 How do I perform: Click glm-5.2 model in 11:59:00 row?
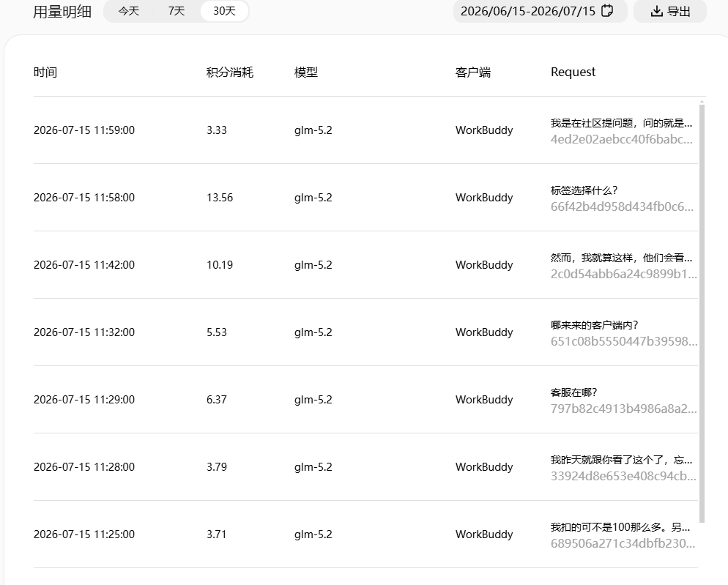[x=313, y=130]
